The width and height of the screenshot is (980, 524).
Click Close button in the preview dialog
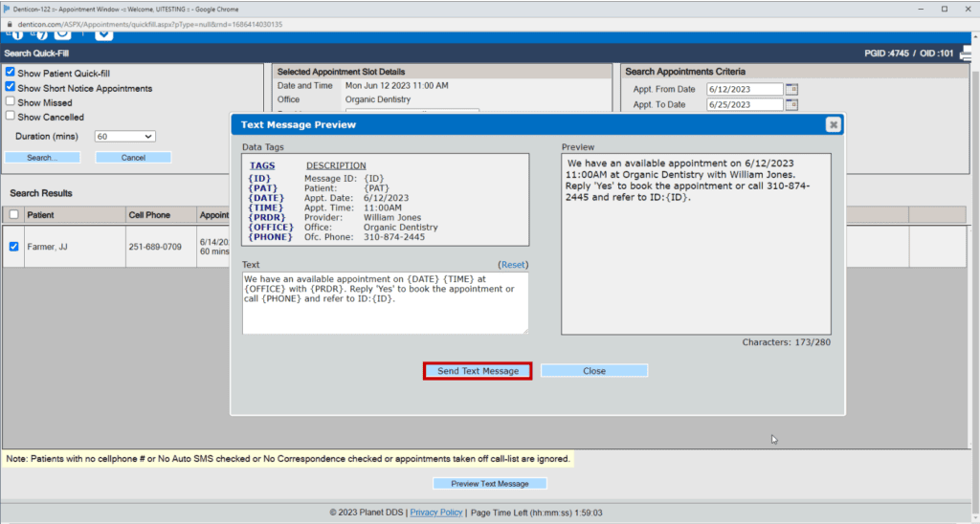point(593,371)
